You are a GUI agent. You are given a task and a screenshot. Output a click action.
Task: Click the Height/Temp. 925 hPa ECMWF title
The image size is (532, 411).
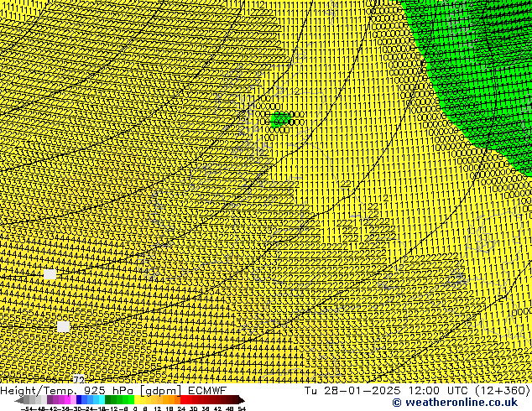113,390
